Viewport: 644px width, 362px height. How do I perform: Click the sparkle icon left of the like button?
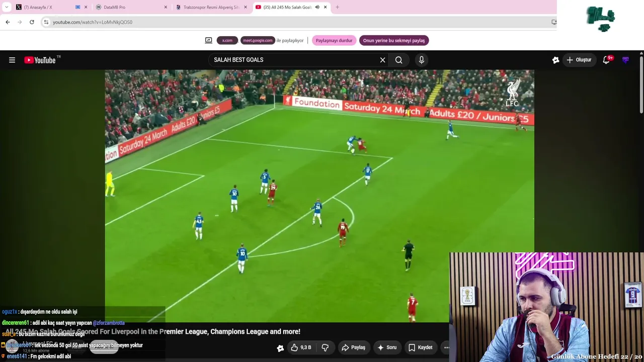(x=280, y=348)
